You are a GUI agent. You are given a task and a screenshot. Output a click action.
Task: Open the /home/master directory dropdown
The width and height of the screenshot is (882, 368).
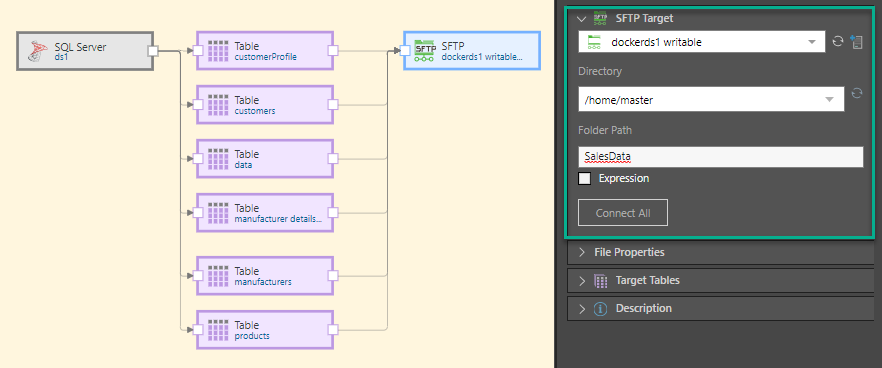click(711, 99)
